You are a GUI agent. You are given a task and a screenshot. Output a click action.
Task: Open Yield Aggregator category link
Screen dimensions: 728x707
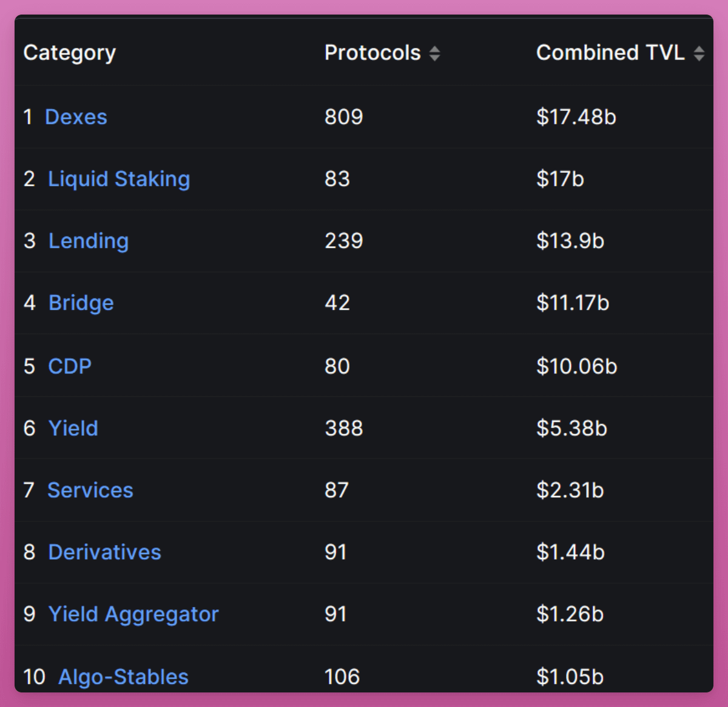tap(133, 614)
